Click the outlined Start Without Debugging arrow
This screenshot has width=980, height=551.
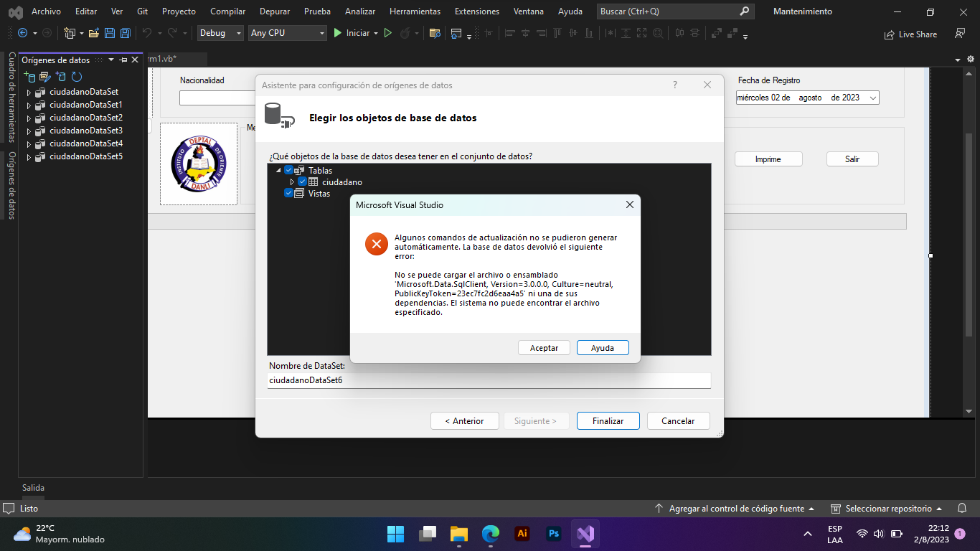coord(387,33)
